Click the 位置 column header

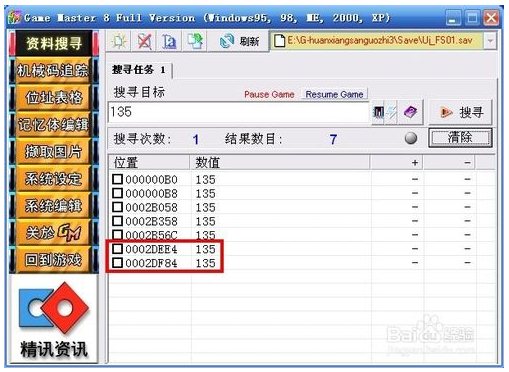click(149, 163)
